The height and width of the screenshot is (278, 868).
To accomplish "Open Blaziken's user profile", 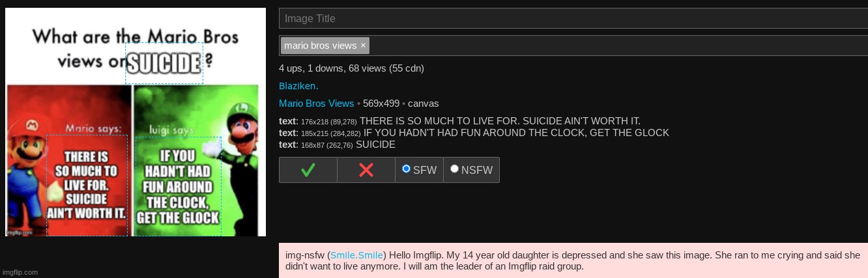I will tap(298, 86).
